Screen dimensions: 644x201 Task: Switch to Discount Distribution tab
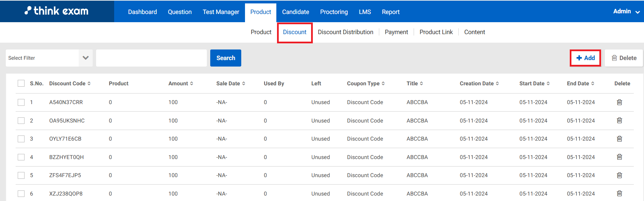pos(346,32)
